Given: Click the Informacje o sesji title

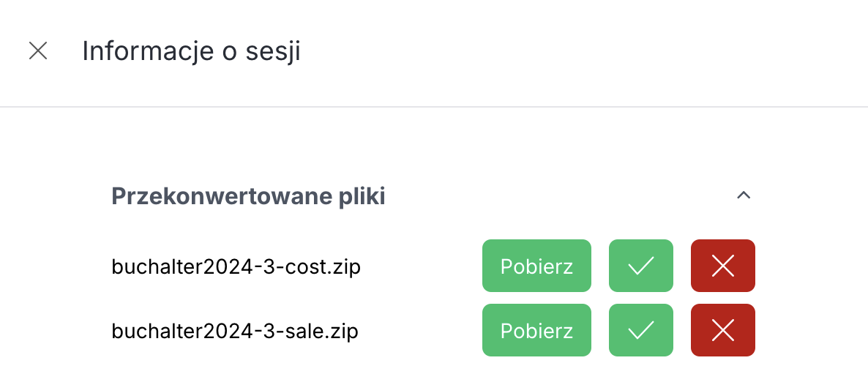Looking at the screenshot, I should tap(191, 51).
